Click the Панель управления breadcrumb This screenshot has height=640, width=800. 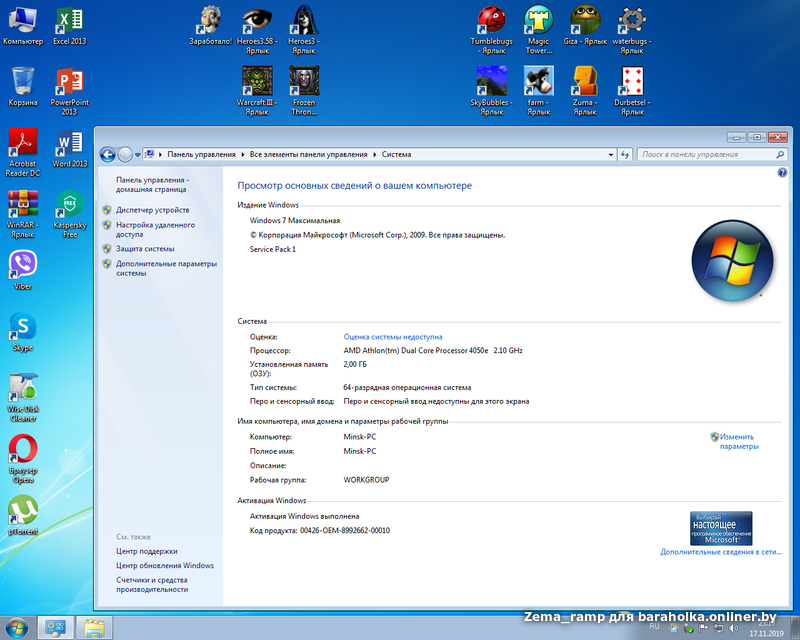(x=202, y=155)
